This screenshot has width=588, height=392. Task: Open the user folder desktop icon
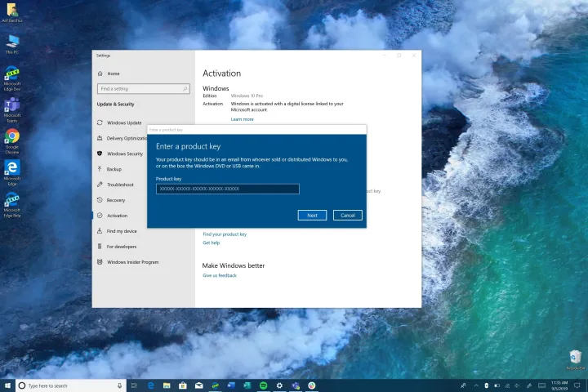click(12, 13)
